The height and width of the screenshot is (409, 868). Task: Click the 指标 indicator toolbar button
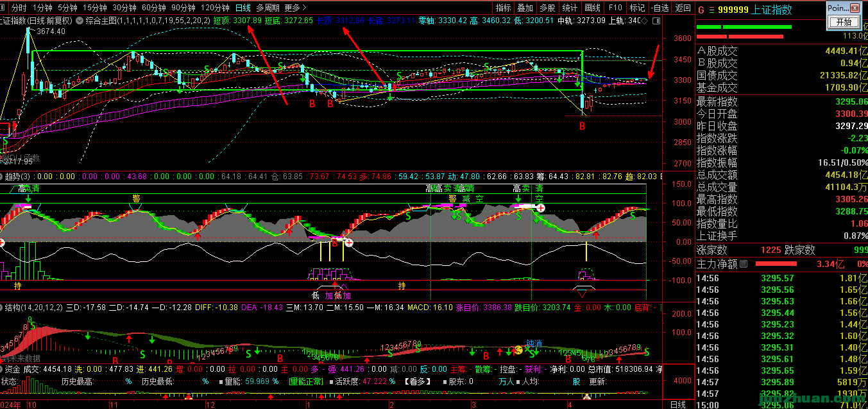pos(504,8)
